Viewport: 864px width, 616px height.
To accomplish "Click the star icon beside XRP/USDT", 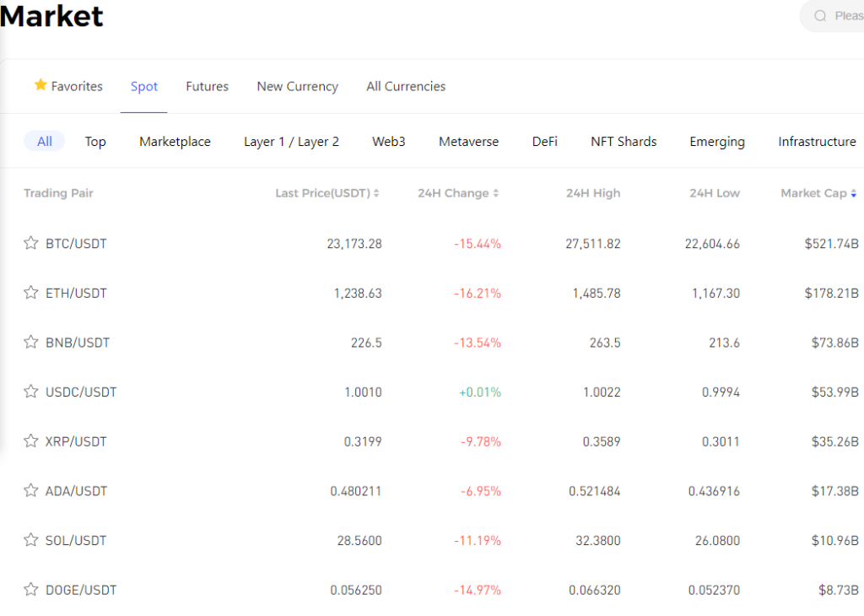I will [31, 440].
